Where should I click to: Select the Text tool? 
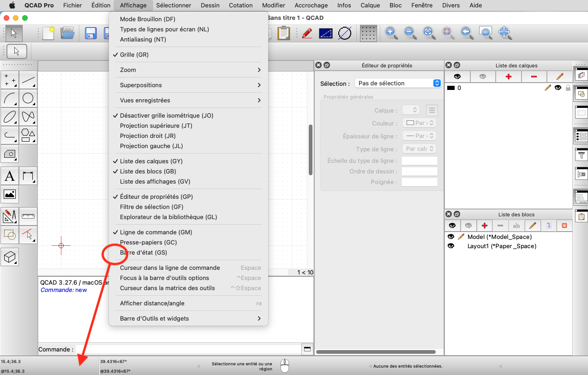(10, 176)
